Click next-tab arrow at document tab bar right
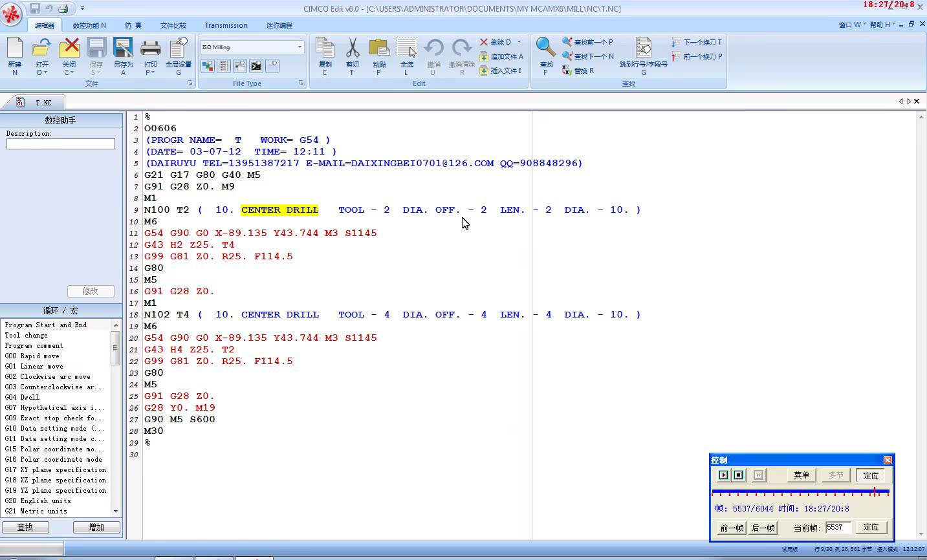The height and width of the screenshot is (560, 927). point(909,101)
